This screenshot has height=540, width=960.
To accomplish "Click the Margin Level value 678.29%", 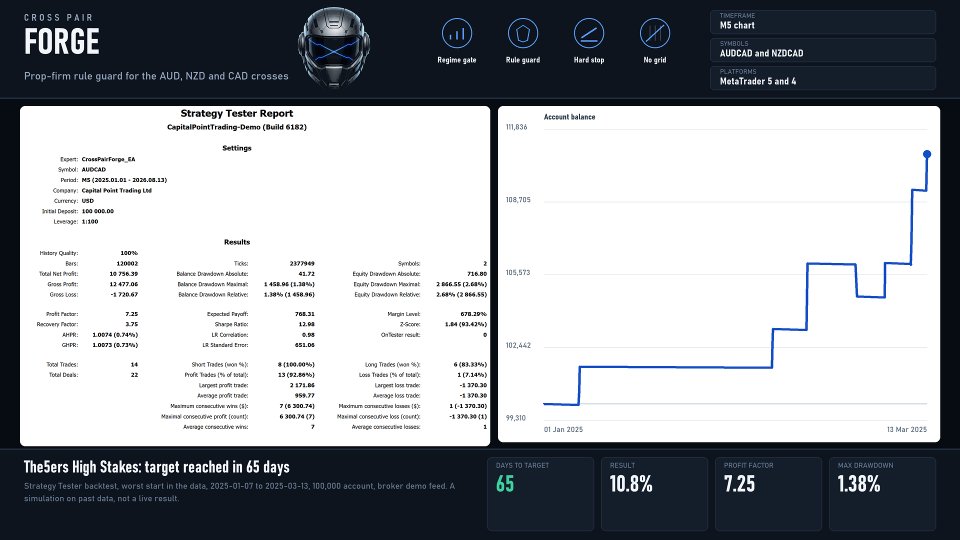I will point(473,314).
